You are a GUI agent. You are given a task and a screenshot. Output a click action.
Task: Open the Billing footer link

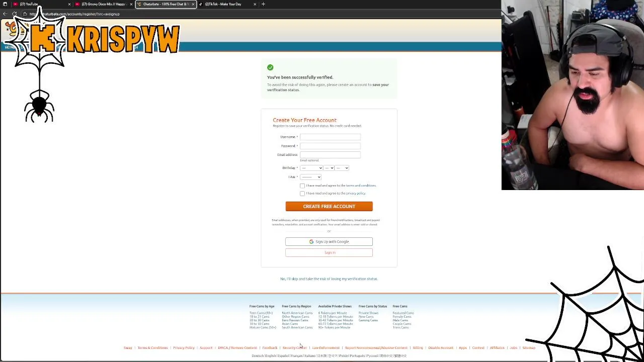click(x=418, y=348)
